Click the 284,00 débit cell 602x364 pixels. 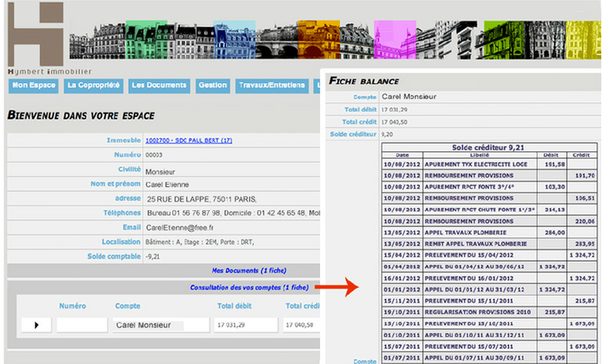(552, 233)
